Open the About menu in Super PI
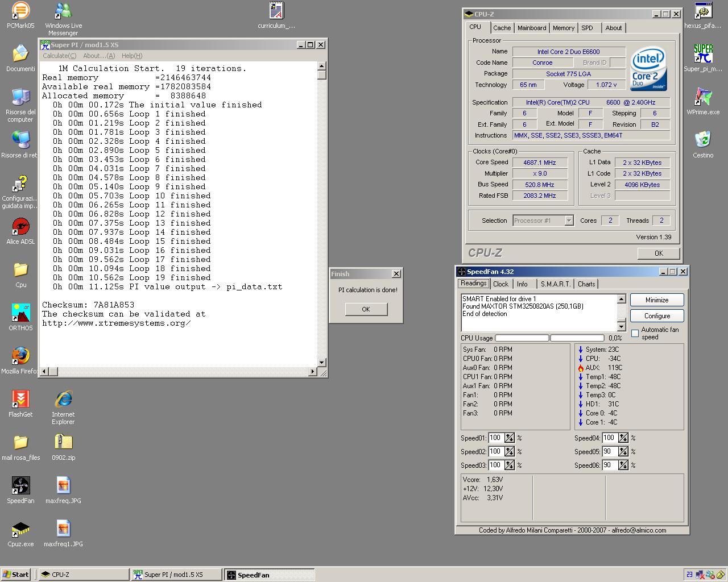This screenshot has height=582, width=728. pyautogui.click(x=99, y=56)
